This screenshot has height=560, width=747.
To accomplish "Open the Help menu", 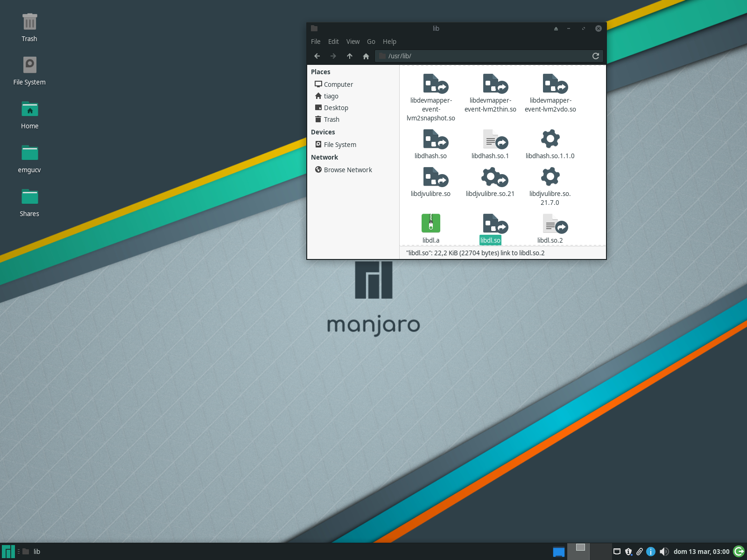I will pos(389,42).
